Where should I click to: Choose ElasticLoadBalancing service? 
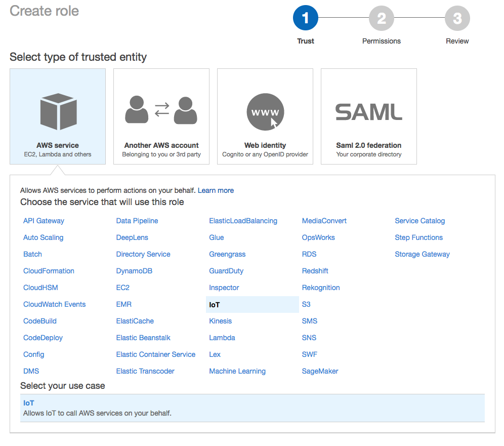click(x=243, y=221)
